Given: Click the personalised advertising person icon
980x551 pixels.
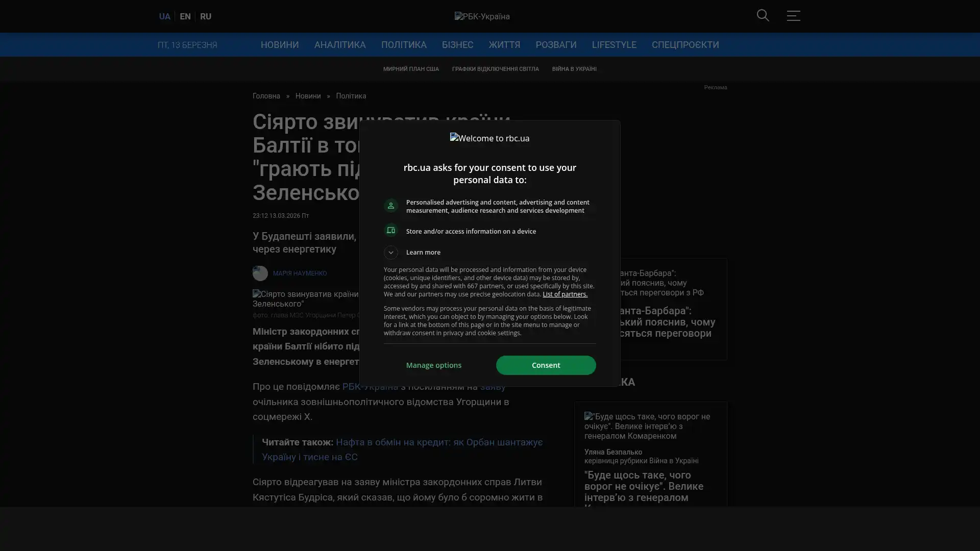Looking at the screenshot, I should click(390, 206).
